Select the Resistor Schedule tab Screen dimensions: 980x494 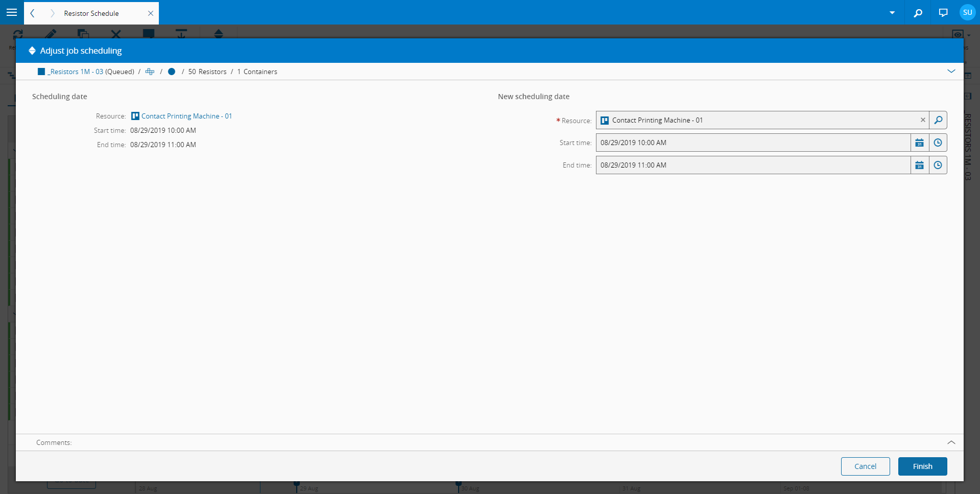pyautogui.click(x=91, y=13)
